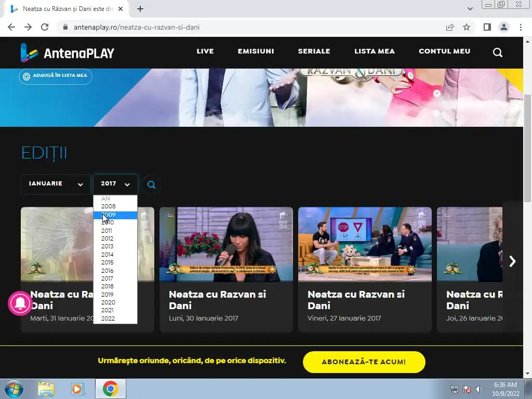Viewport: 532px width, 399px height.
Task: Choose 2012 in the year list
Action: [x=115, y=238]
